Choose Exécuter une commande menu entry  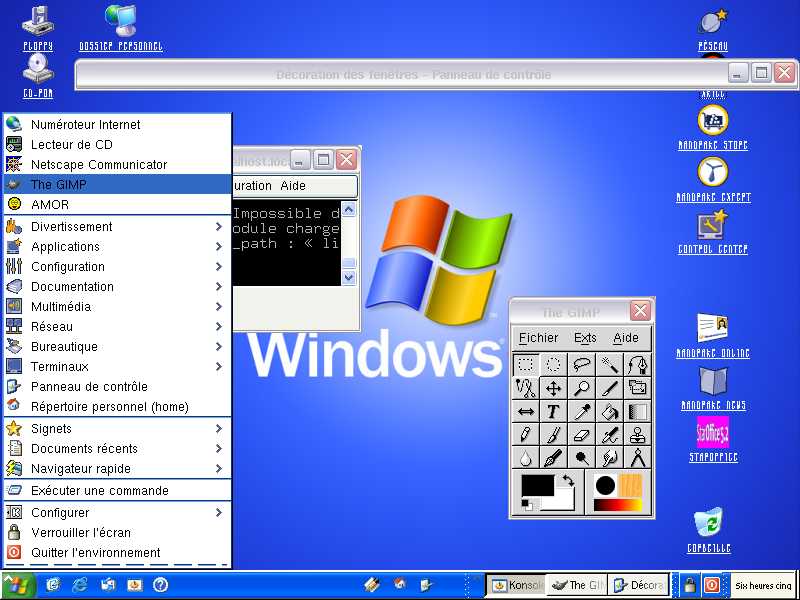[x=117, y=490]
